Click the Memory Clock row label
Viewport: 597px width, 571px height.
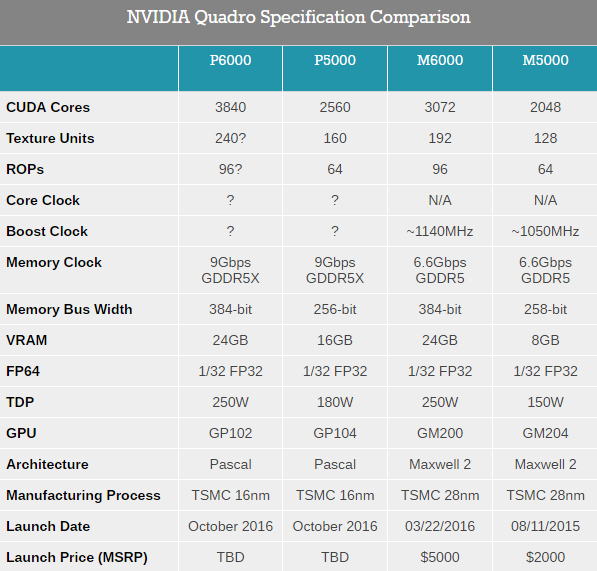tap(54, 262)
